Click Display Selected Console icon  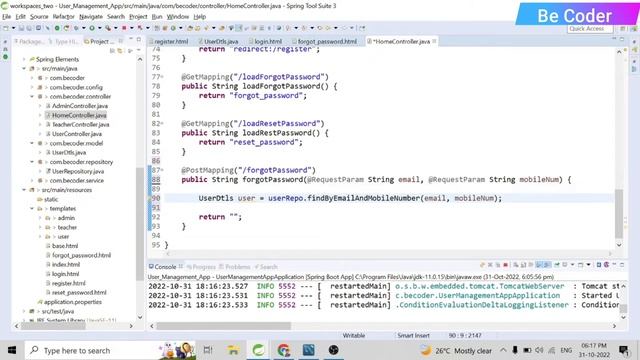[x=564, y=265]
